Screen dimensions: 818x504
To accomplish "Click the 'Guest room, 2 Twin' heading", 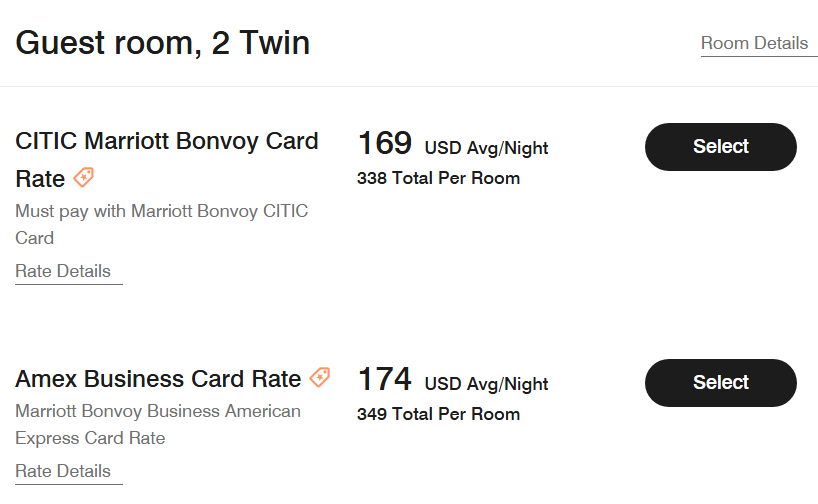I will point(163,43).
